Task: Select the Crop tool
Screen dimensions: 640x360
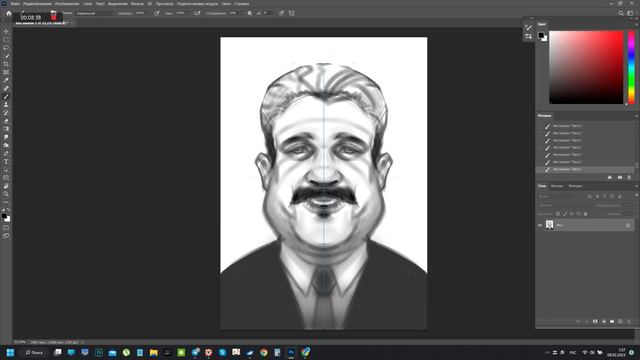Action: [6, 64]
